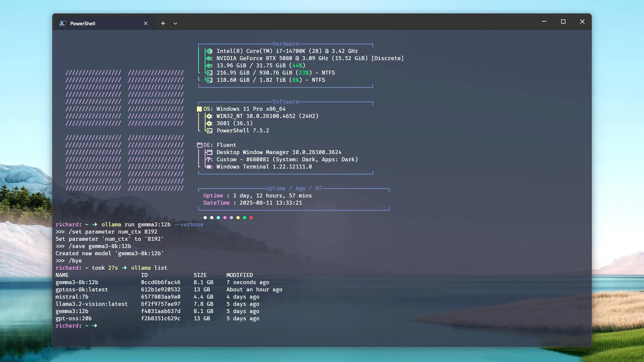Minimize the PowerShell terminal window
Screen dimensions: 644x362
[x=544, y=22]
